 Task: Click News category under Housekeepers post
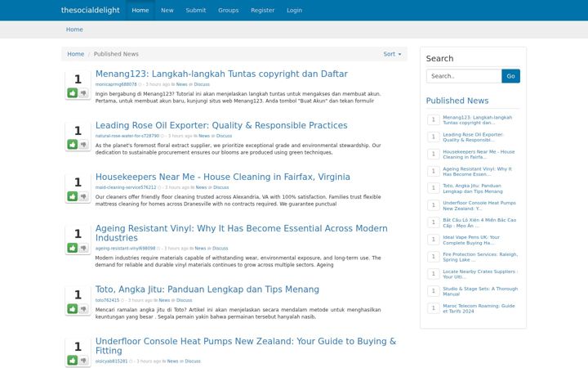201,187
